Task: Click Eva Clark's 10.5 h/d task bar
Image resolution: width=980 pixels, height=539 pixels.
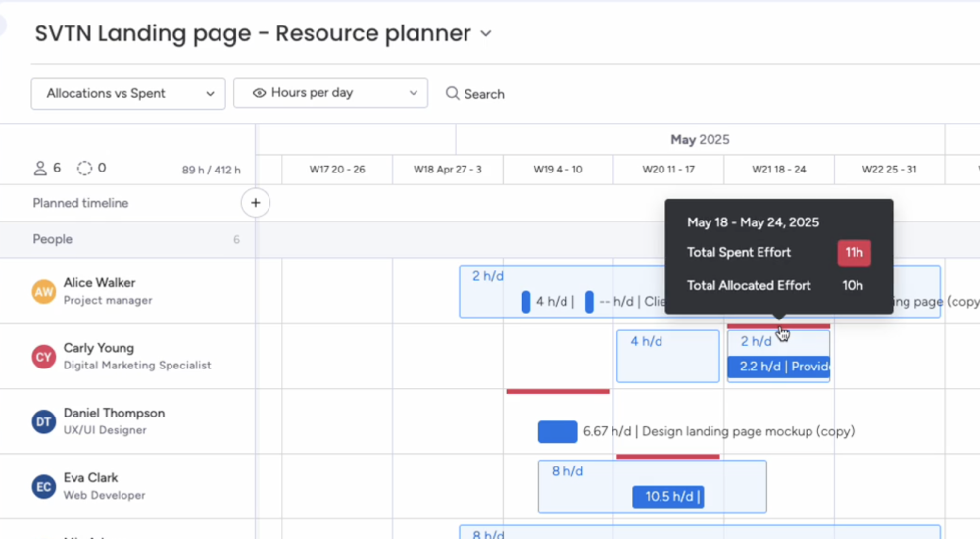Action: [667, 497]
